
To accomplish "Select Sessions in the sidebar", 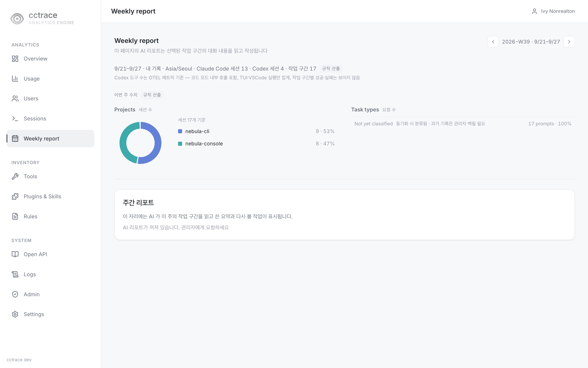I will pyautogui.click(x=50, y=119).
